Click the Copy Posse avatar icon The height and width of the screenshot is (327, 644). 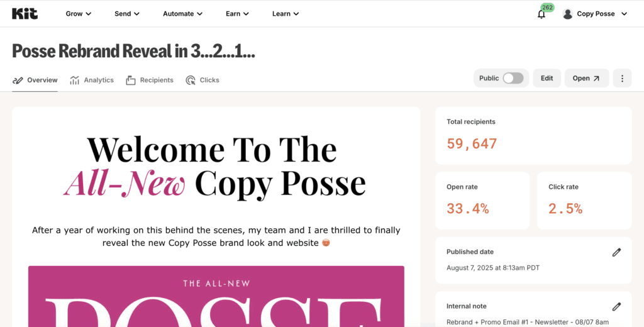pyautogui.click(x=568, y=14)
